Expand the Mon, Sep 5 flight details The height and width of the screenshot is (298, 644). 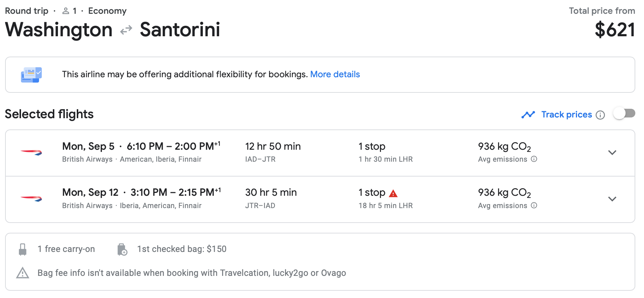click(x=612, y=153)
